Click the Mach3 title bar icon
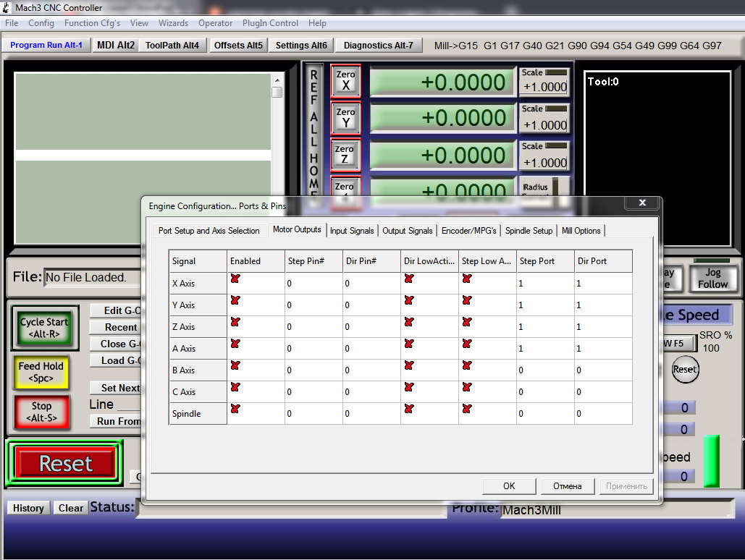745x560 pixels. (7, 7)
